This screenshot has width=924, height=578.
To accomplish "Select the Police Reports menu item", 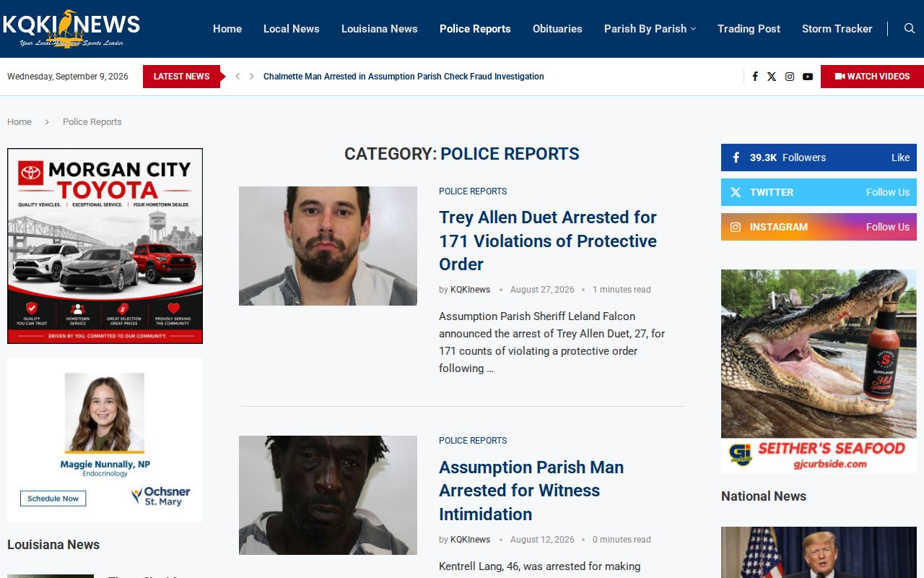I will pyautogui.click(x=475, y=29).
